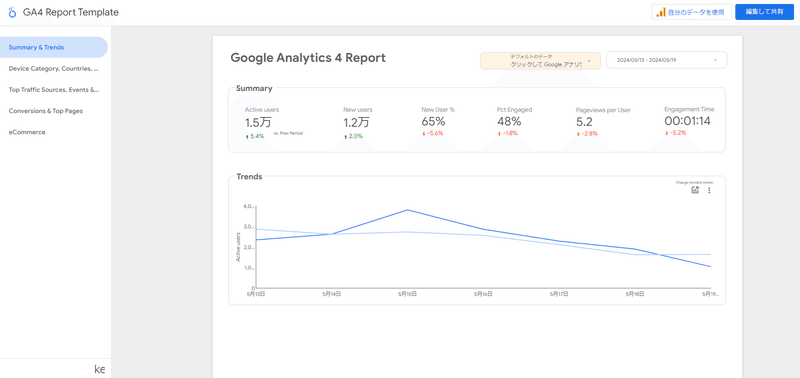Click the 5月15日 peak on the trend line

[x=408, y=210]
